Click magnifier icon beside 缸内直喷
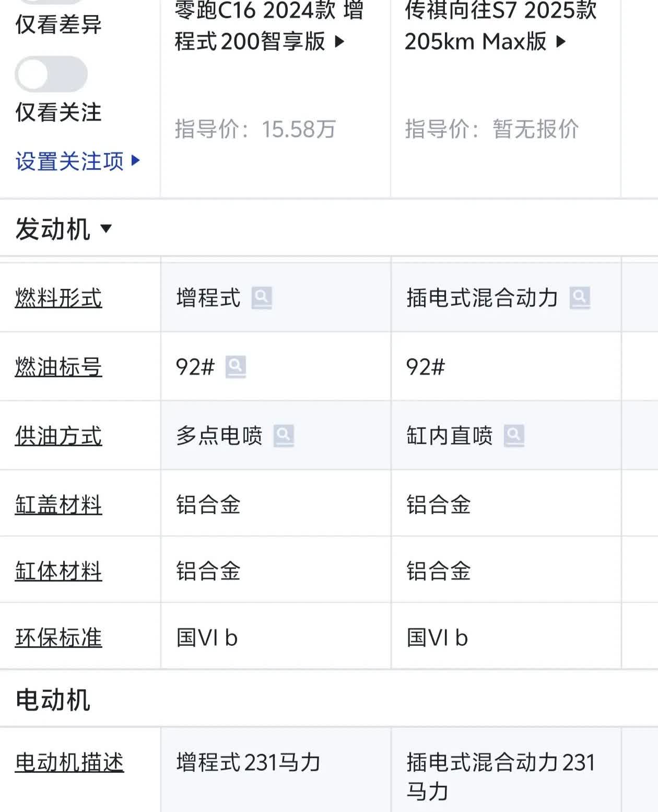Screen dimensions: 658x812 (x=514, y=436)
